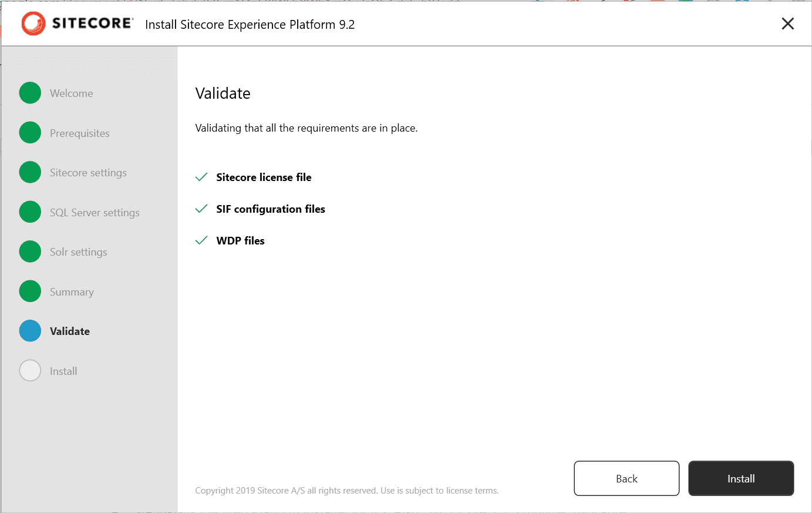Click the Sitecore logo icon
Viewport: 812px width, 513px height.
point(33,24)
